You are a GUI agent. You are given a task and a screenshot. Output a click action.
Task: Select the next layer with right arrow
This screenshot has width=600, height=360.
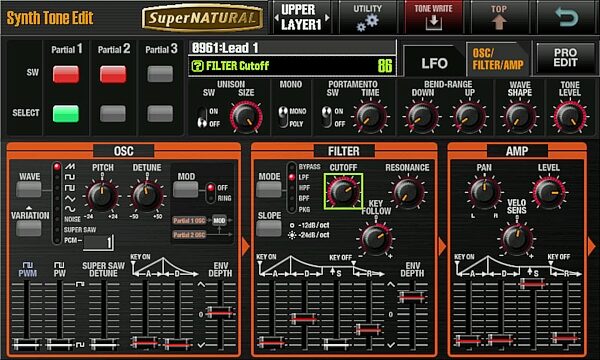(327, 18)
